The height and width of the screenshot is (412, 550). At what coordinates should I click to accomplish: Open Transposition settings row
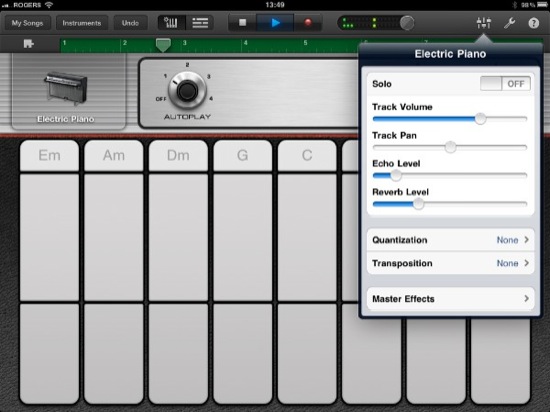point(450,263)
